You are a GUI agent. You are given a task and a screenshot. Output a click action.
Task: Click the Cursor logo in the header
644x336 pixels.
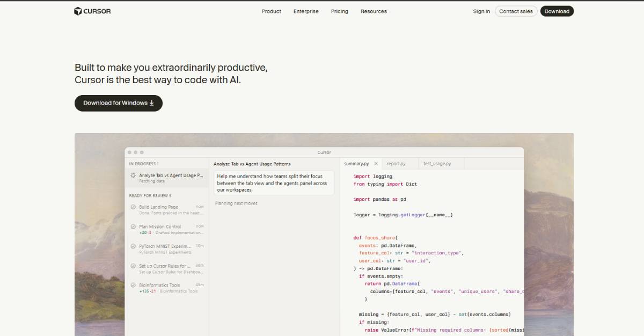(x=92, y=11)
